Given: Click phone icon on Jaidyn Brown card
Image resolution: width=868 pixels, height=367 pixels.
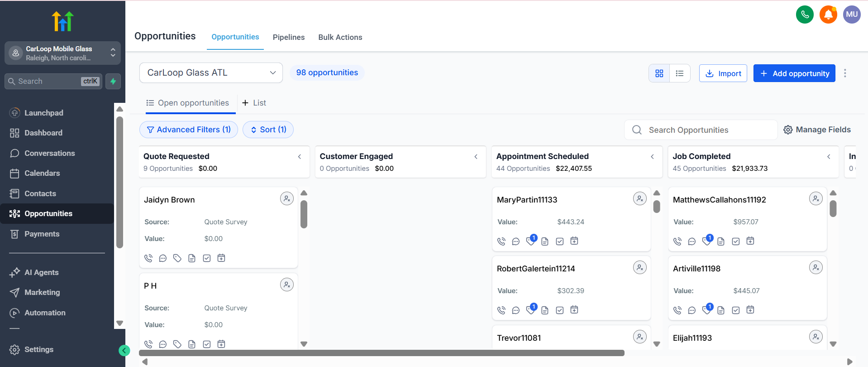Looking at the screenshot, I should (x=148, y=258).
